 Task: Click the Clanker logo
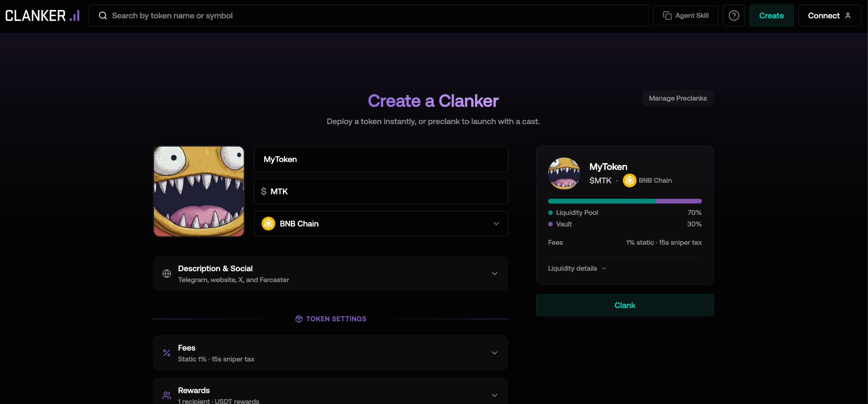click(x=43, y=16)
